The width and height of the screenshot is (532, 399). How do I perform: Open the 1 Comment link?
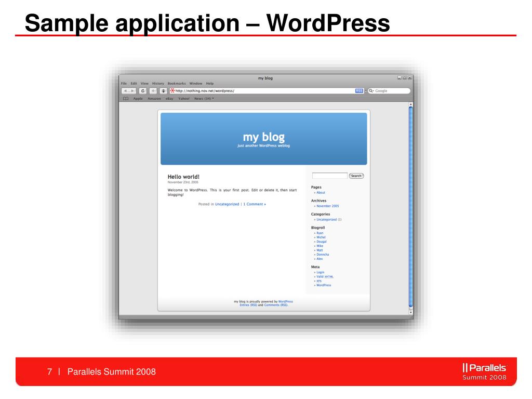(255, 204)
